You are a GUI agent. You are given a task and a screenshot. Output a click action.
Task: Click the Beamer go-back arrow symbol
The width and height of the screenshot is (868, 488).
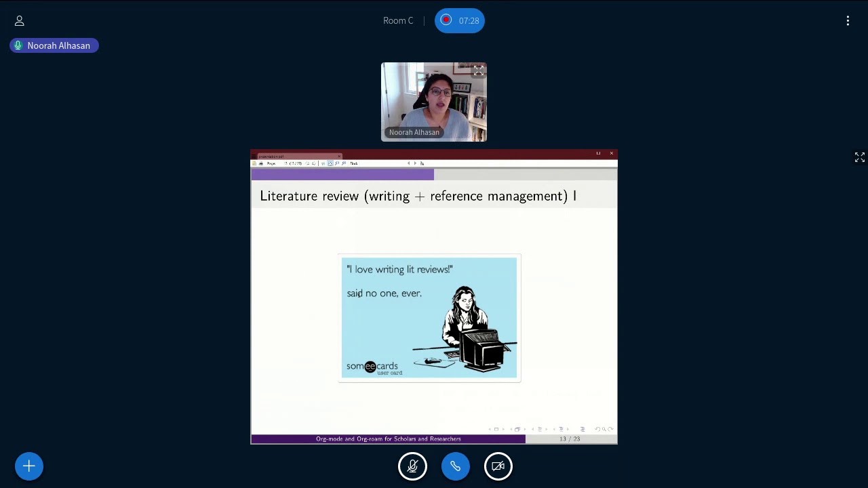point(597,429)
